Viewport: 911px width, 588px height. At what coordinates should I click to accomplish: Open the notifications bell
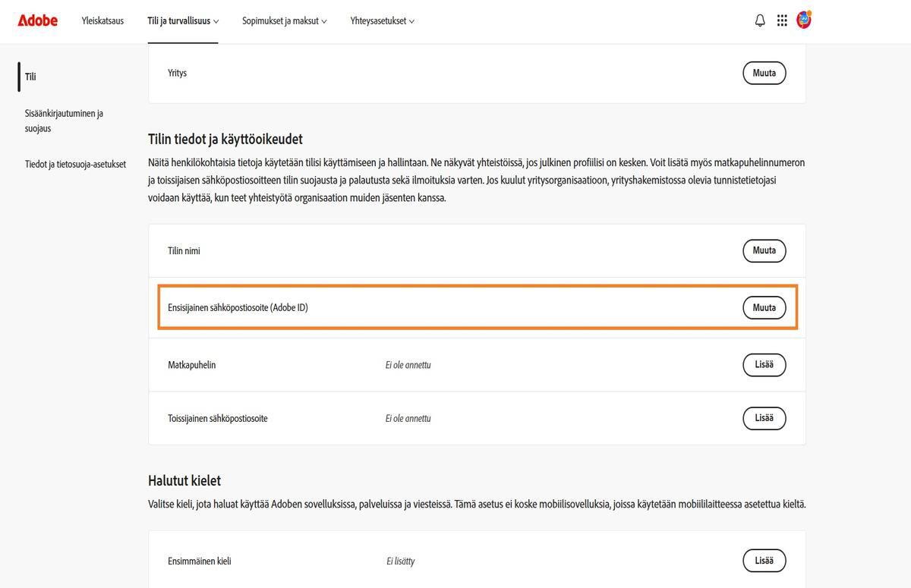(x=759, y=20)
